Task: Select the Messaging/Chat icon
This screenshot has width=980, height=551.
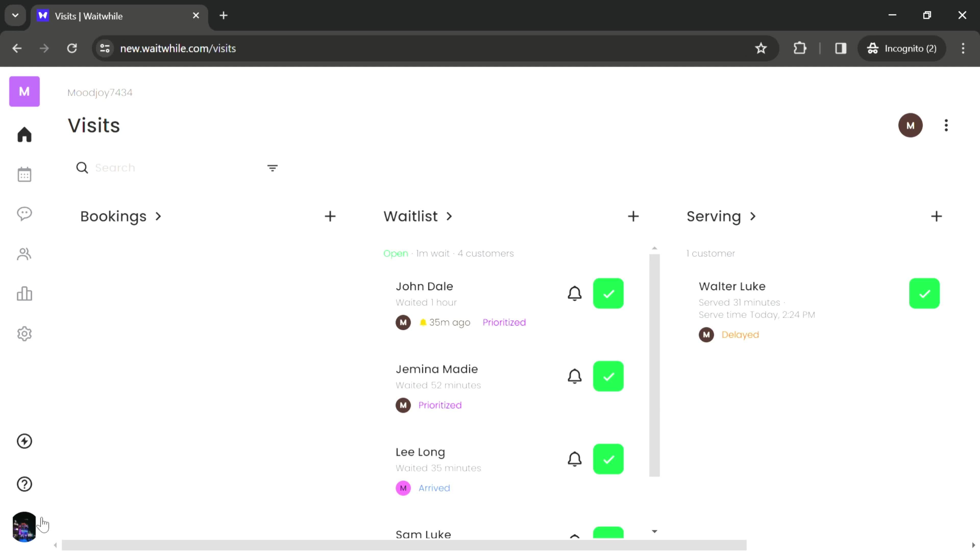Action: tap(24, 214)
